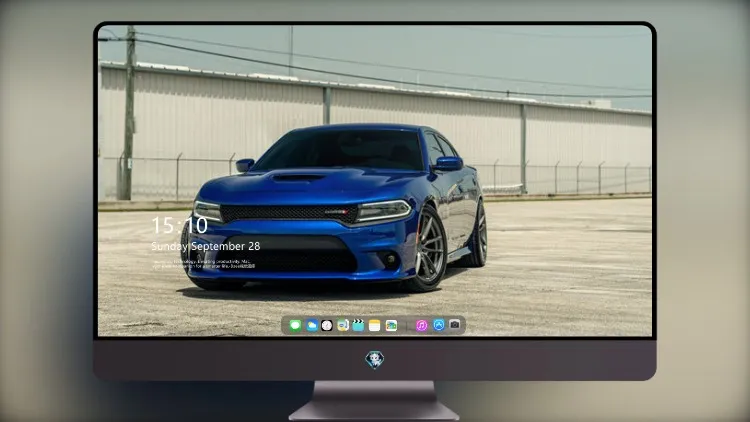Open the clapperboard video app in dock

[358, 325]
